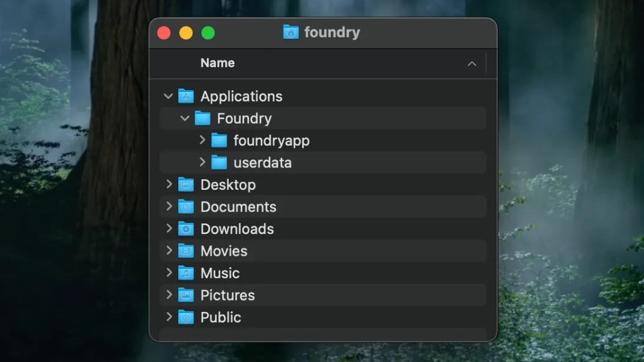
Task: Sort by the Name column header
Action: point(218,63)
